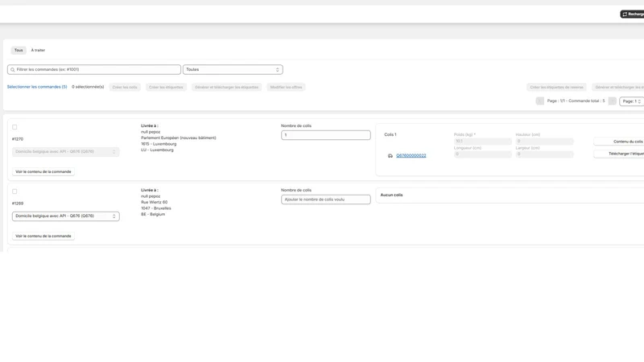Click Générer et télécharger les étiquettes

click(227, 87)
